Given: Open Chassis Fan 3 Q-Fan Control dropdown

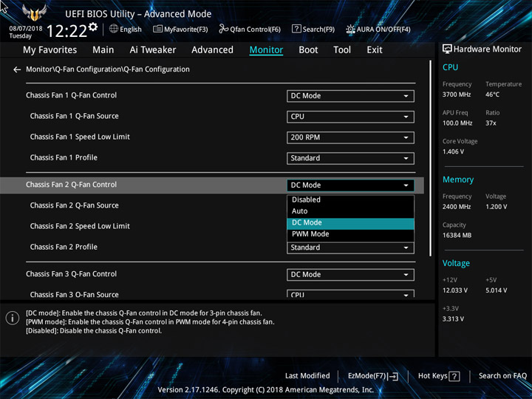Looking at the screenshot, I should pos(350,275).
